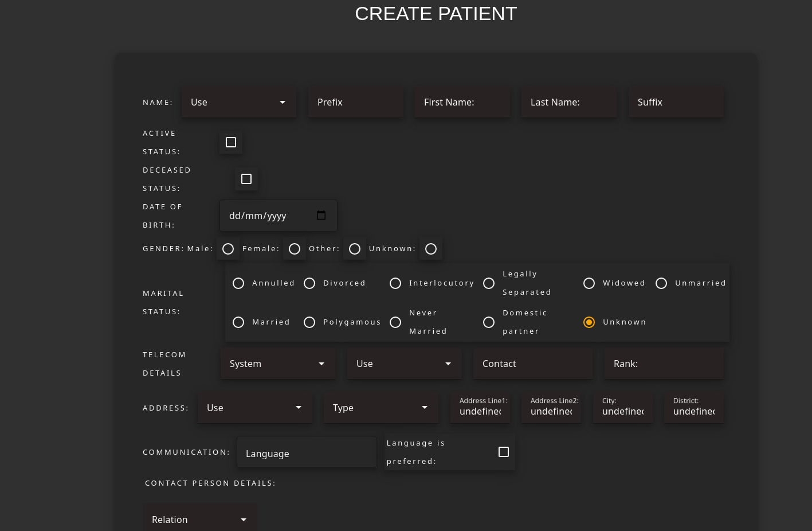Open the Telecom Use dropdown

tap(404, 364)
